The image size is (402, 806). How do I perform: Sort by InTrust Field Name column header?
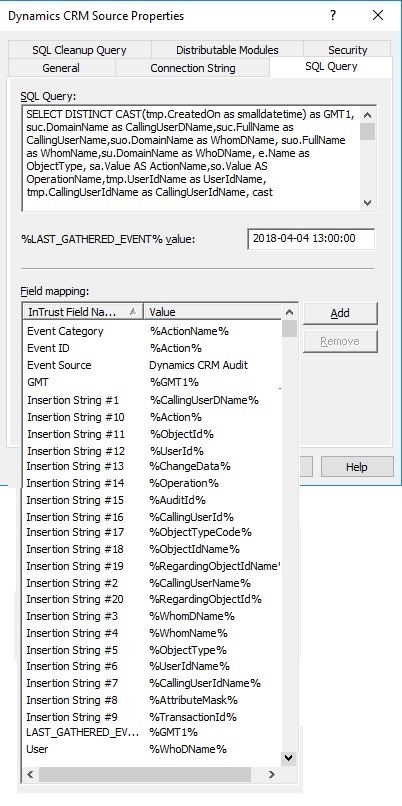click(x=83, y=312)
